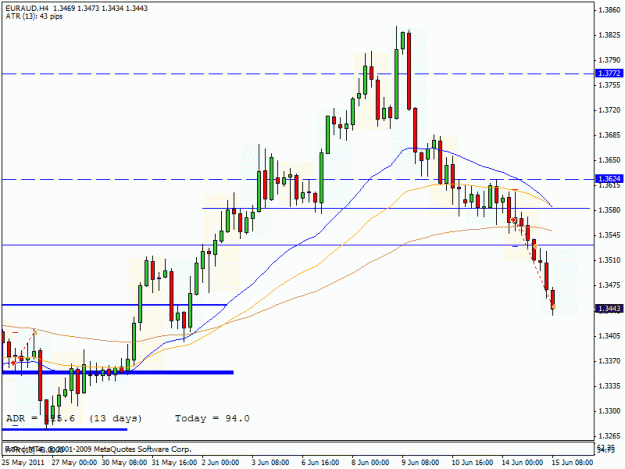625x469 pixels.
Task: Click the 1.3265 price axis label
Action: click(609, 436)
